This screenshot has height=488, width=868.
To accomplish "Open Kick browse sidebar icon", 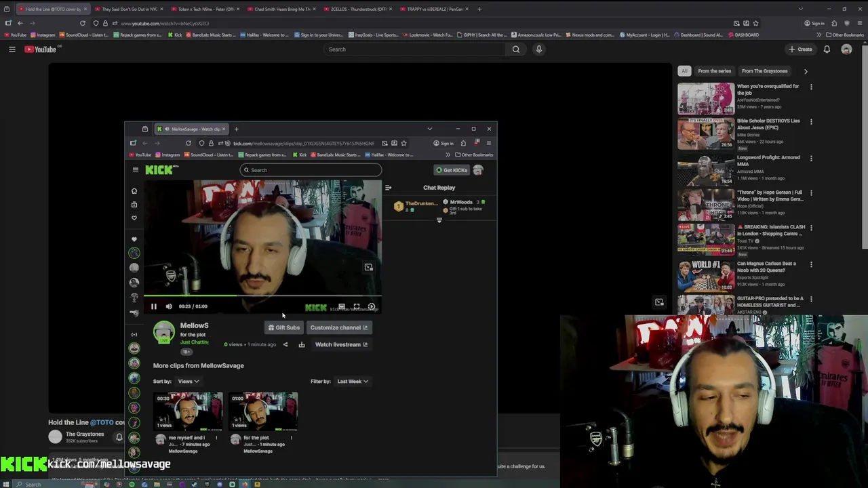I will 134,205.
